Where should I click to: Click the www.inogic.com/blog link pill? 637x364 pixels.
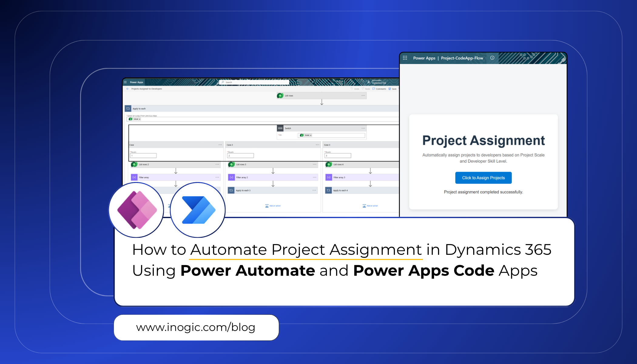(x=196, y=328)
